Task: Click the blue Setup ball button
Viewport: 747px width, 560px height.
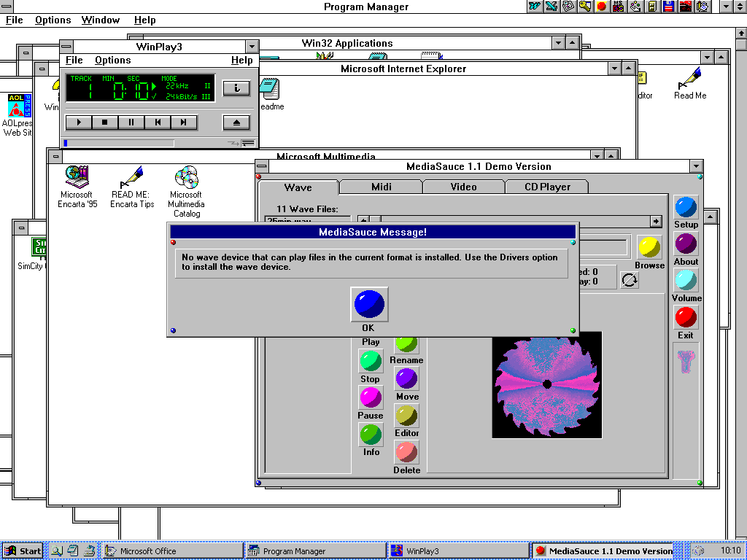Action: tap(686, 207)
